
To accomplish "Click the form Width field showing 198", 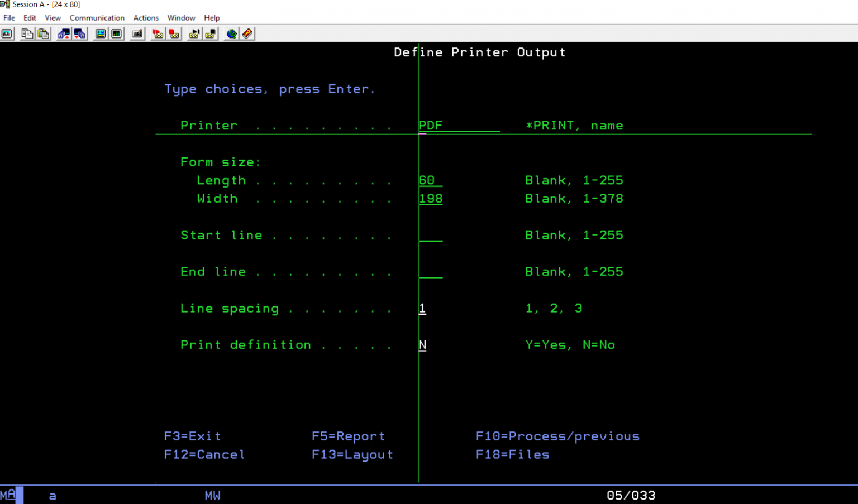I will (430, 198).
